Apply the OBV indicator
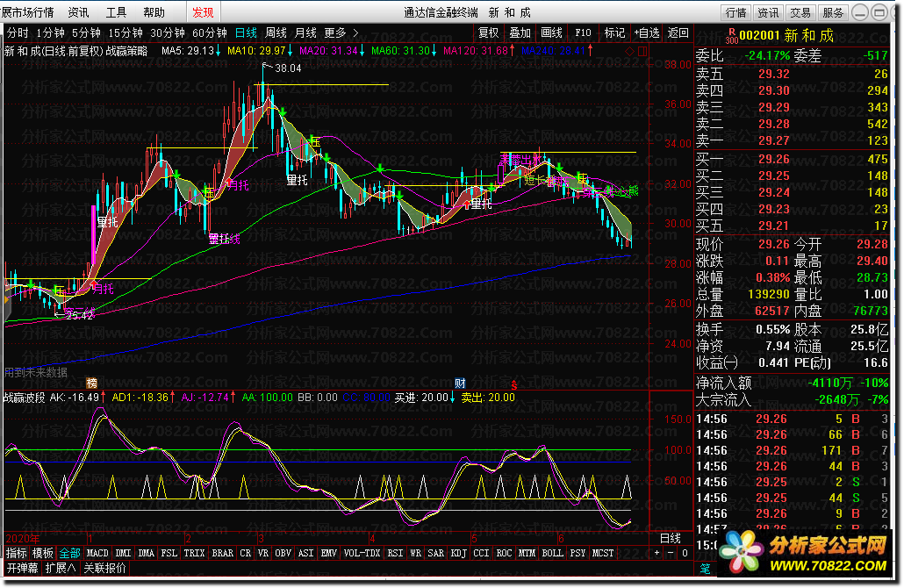The image size is (904, 588). 283,553
